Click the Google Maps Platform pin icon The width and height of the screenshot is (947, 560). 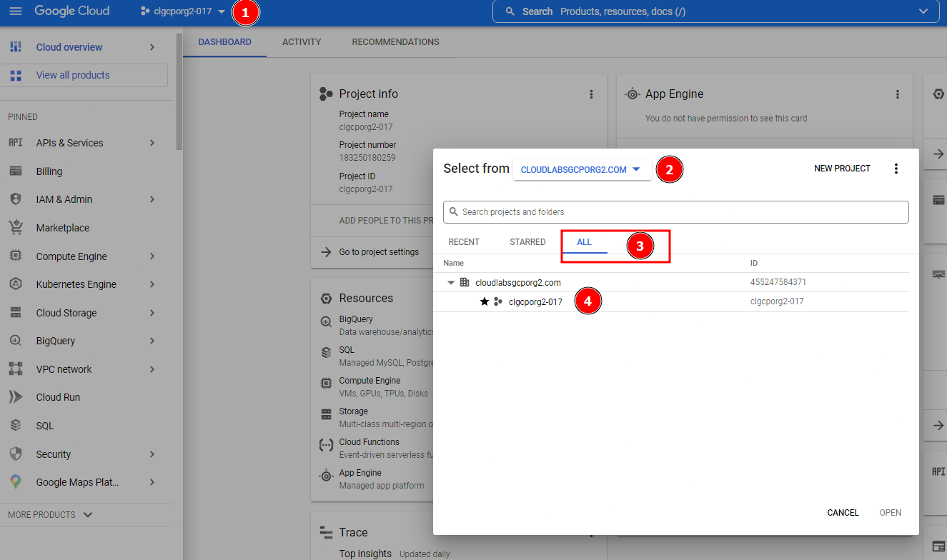click(x=16, y=482)
